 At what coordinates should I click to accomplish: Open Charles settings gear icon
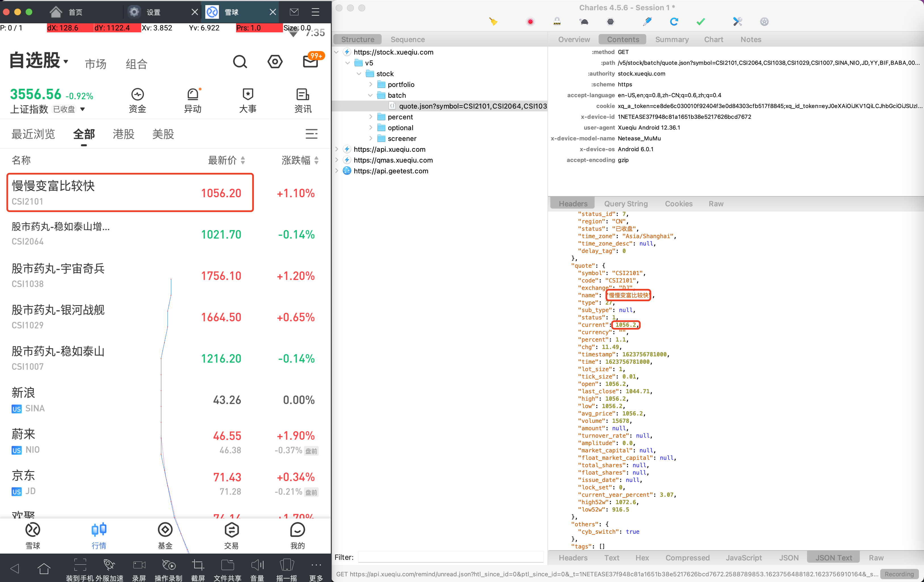[x=764, y=22]
